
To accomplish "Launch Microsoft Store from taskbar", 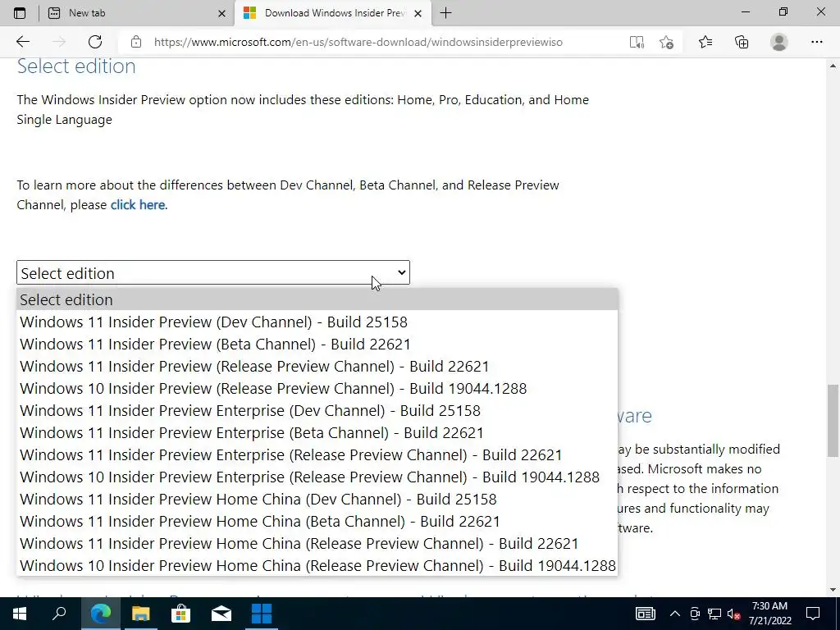I will click(180, 614).
